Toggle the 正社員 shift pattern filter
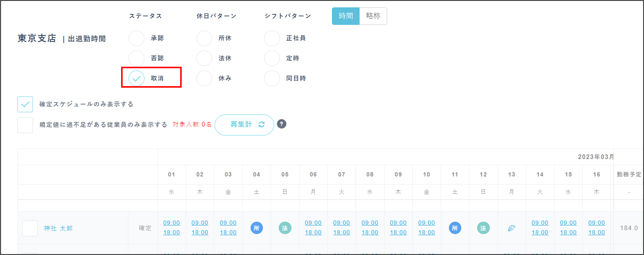644x255 pixels. click(272, 38)
